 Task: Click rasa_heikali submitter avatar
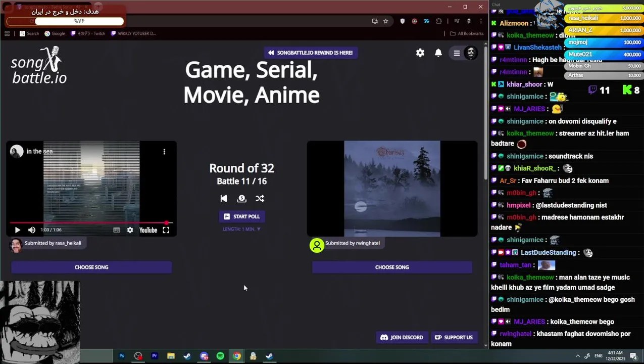coord(16,245)
